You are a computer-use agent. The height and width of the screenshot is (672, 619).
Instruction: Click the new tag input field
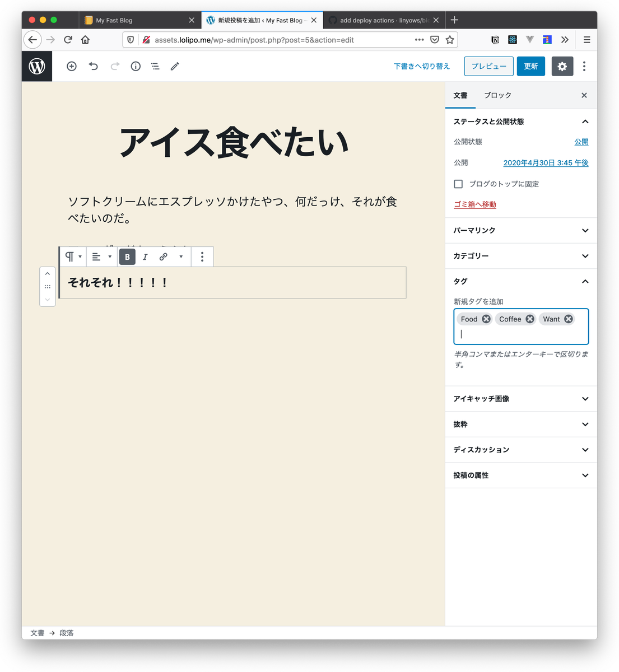point(521,334)
